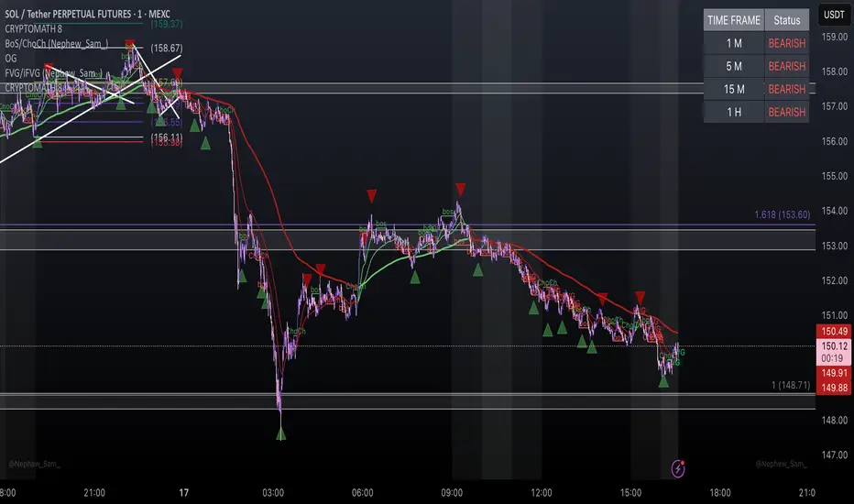Click BEARISH status in the 5 M row

pyautogui.click(x=787, y=66)
